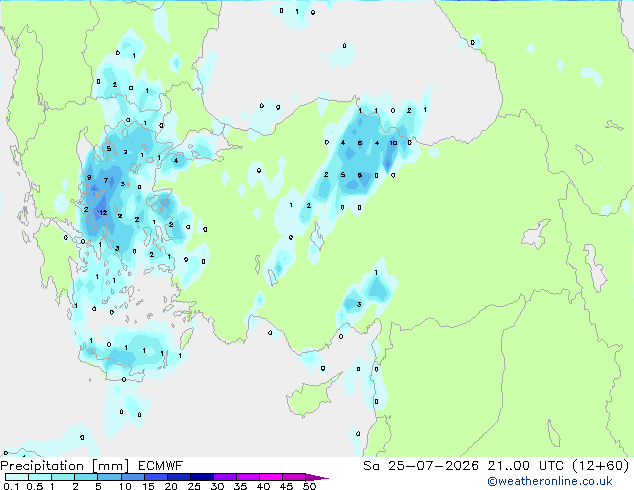Screen dimensions: 634x490
Task: Click the 15–20 mm legend swatch
Action: point(156,477)
